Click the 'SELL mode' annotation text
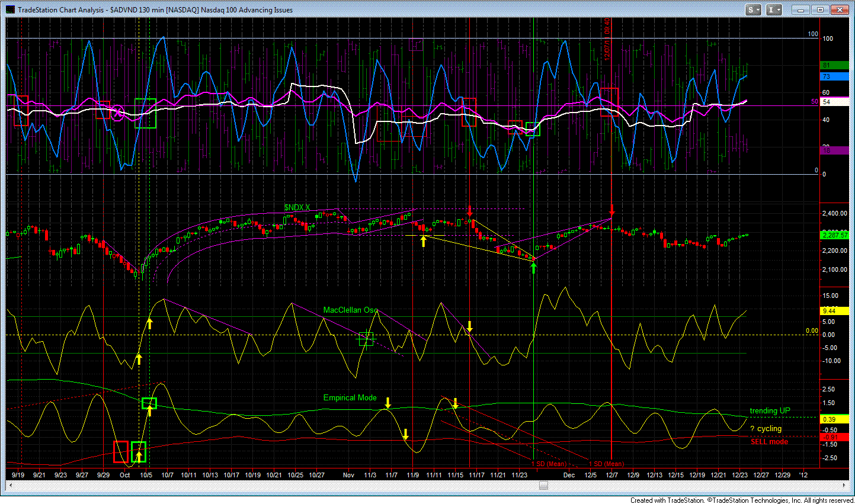Image resolution: width=855 pixels, height=504 pixels. tap(769, 441)
